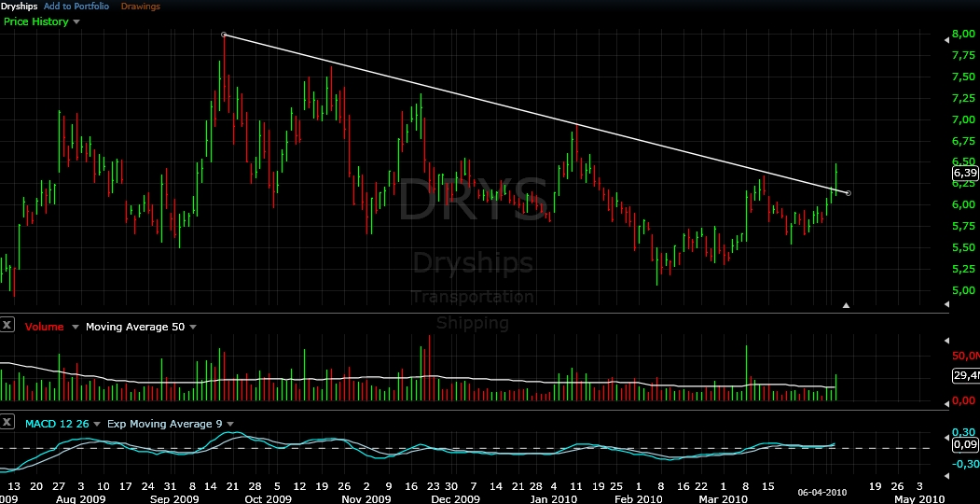This screenshot has height=504, width=980.
Task: Open the Price History dropdown arrow
Action: point(76,21)
